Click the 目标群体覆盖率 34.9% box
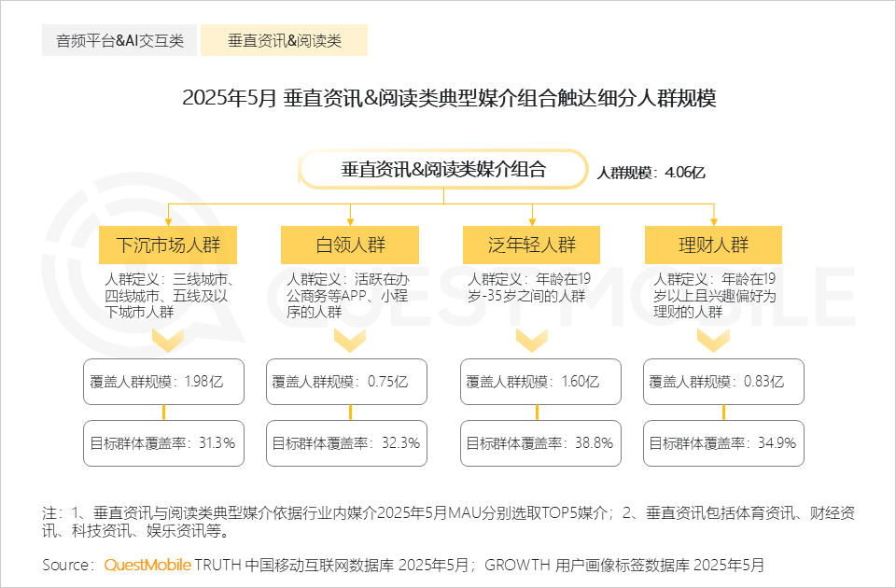The height and width of the screenshot is (588, 896). coord(724,443)
